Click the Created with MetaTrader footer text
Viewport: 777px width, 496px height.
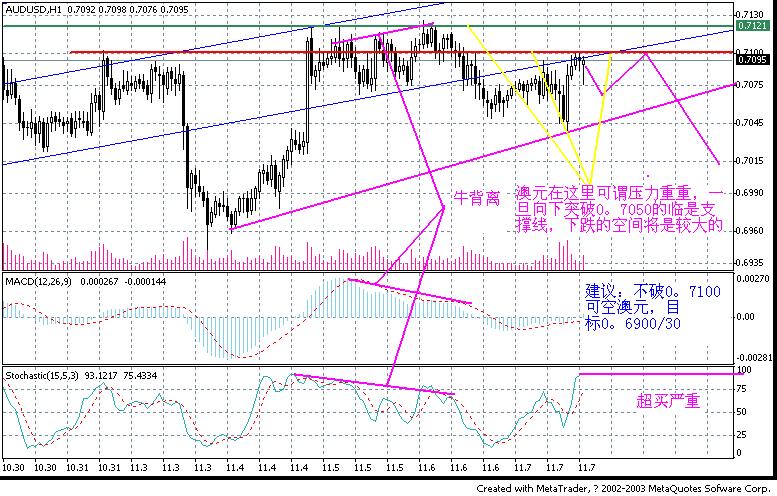(623, 489)
